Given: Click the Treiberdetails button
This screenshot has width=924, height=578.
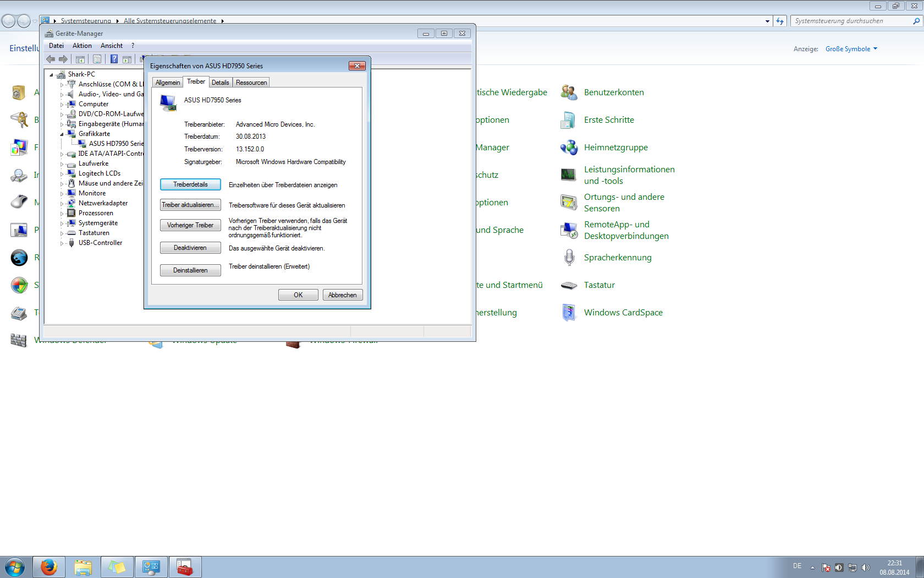Looking at the screenshot, I should [x=190, y=184].
